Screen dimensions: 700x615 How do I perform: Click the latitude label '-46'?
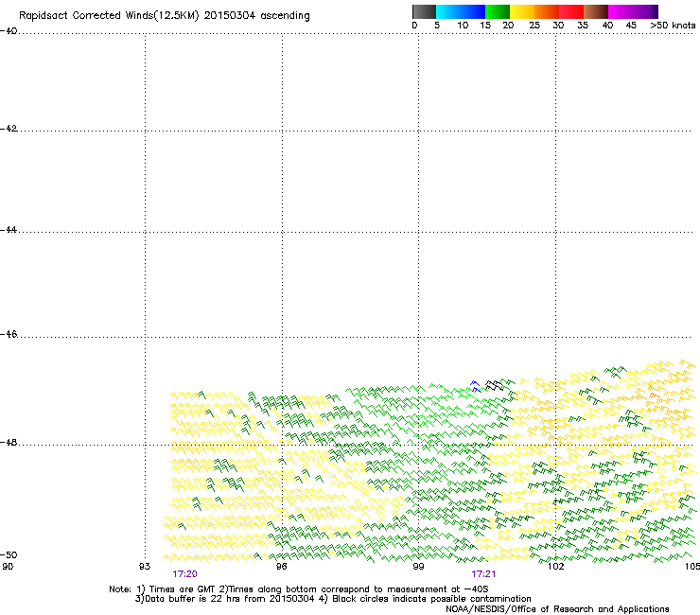click(x=9, y=335)
